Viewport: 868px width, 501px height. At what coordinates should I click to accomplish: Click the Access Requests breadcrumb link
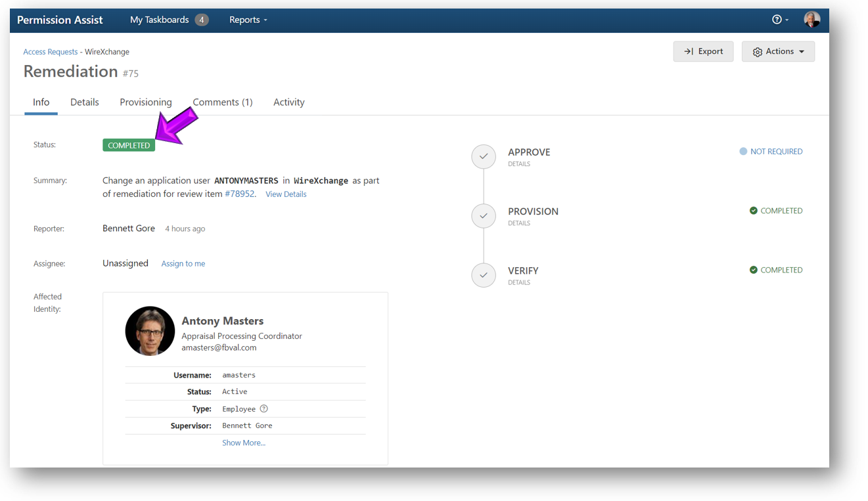[50, 52]
